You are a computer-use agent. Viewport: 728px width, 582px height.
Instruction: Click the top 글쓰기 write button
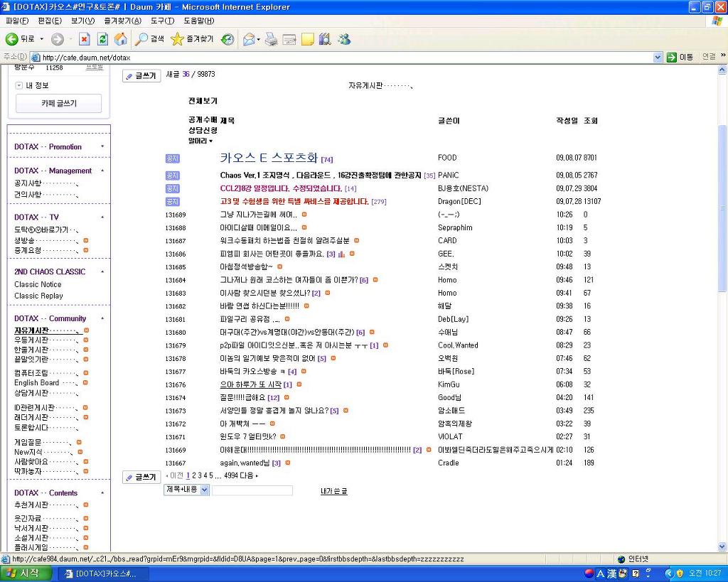pos(141,75)
